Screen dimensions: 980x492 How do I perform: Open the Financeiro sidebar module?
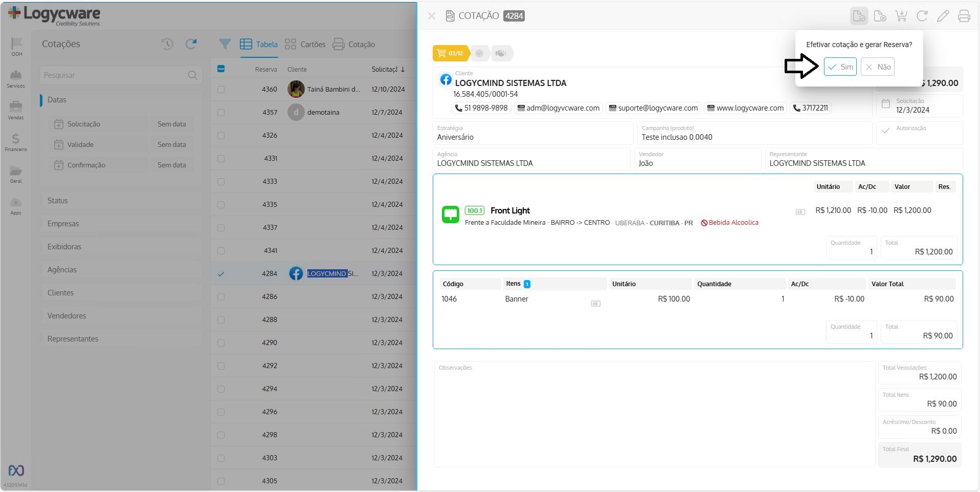[16, 142]
